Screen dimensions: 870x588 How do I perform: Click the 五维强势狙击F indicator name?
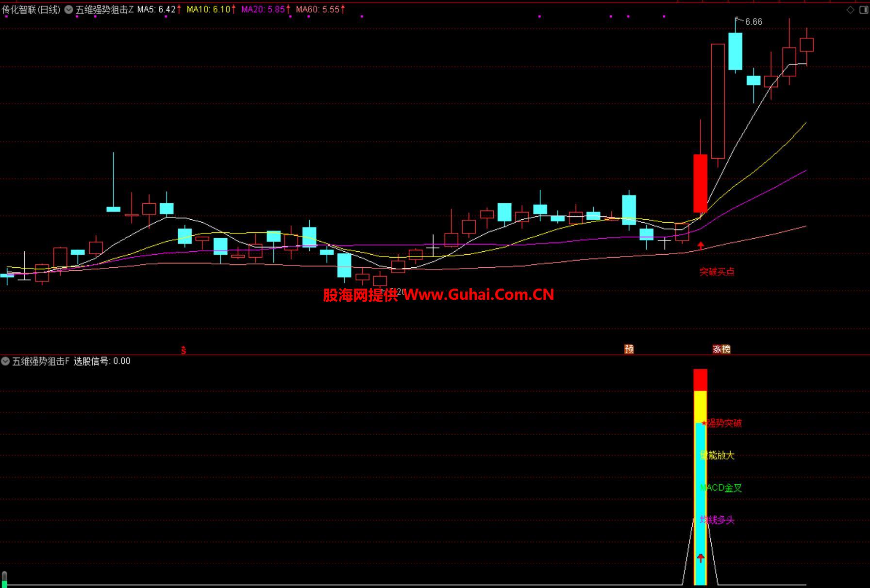[x=41, y=361]
